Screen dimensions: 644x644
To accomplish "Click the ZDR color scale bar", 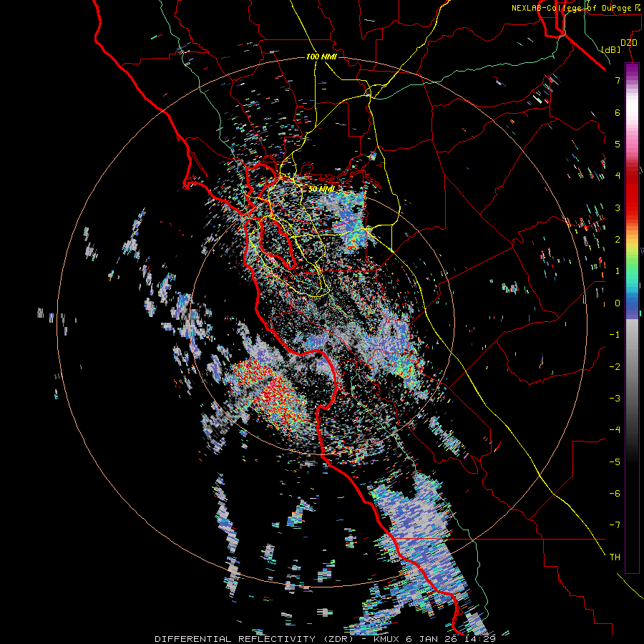I will (x=632, y=318).
